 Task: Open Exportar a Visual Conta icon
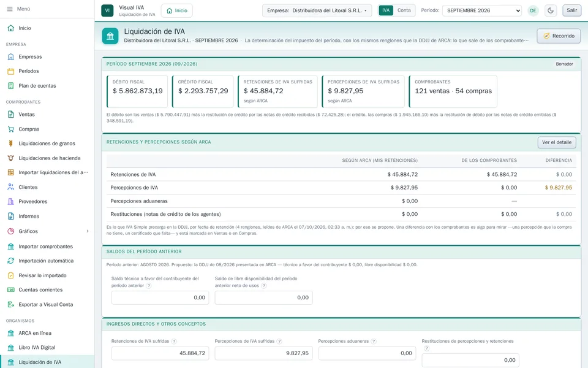[11, 305]
